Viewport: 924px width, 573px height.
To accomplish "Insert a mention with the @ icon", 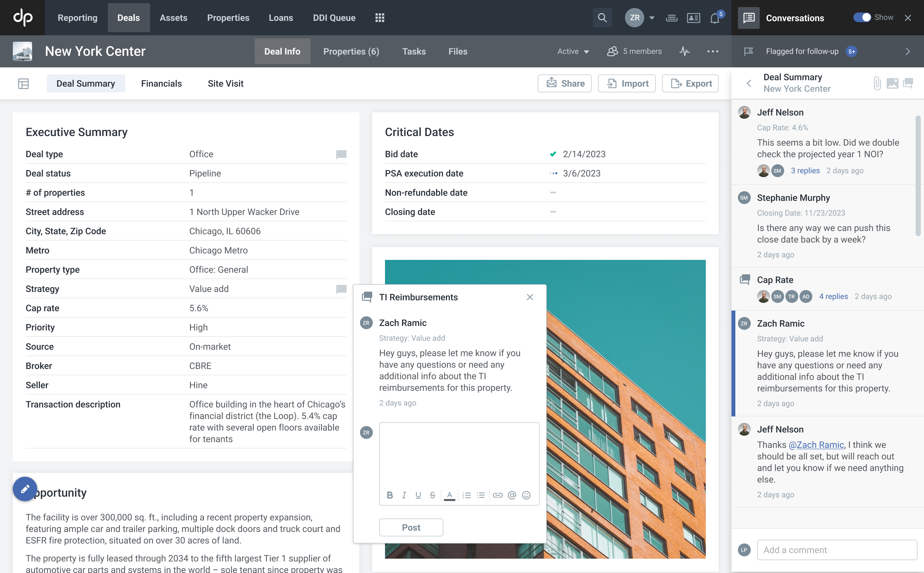I will point(512,495).
